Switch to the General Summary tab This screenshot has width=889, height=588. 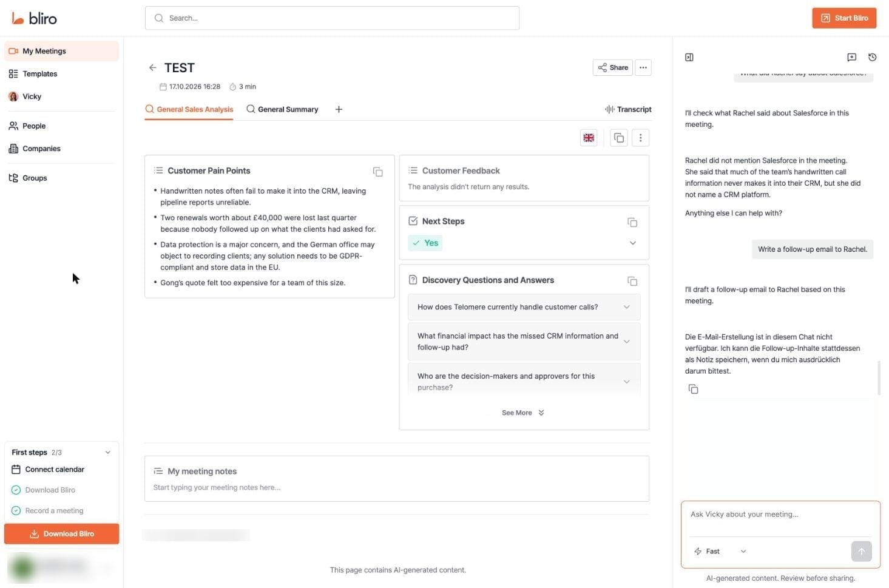[x=282, y=109]
